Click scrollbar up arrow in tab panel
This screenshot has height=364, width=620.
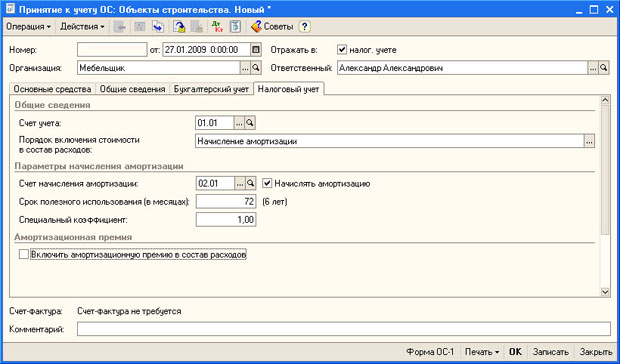click(x=605, y=100)
